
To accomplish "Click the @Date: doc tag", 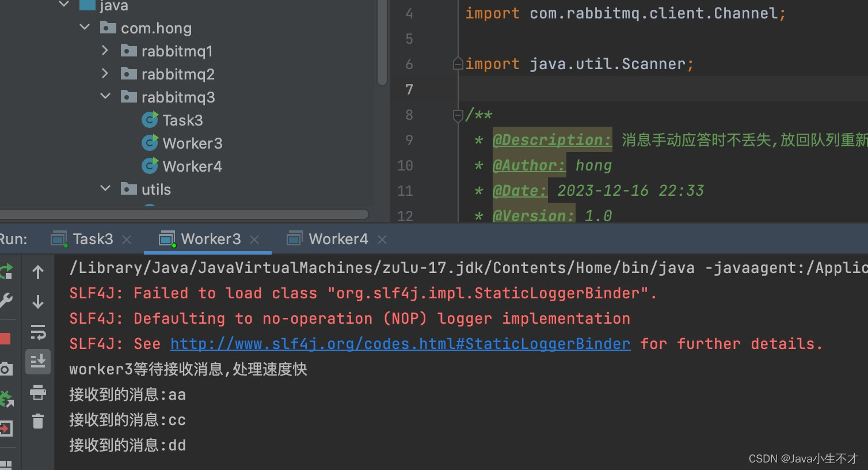I will [520, 191].
